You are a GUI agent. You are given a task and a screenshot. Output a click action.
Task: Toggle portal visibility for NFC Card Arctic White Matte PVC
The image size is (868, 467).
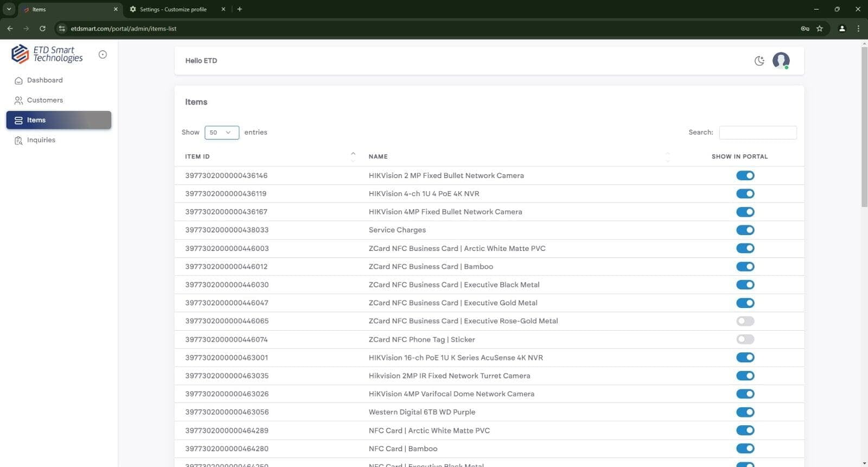(x=745, y=431)
